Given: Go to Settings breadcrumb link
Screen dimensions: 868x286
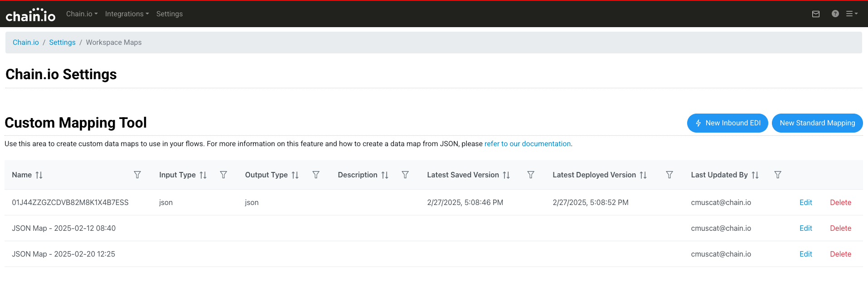Looking at the screenshot, I should 62,43.
